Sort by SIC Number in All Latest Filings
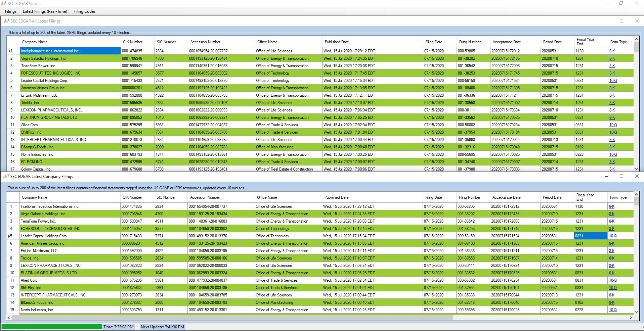Viewport: 644px width, 331px height. (171, 42)
